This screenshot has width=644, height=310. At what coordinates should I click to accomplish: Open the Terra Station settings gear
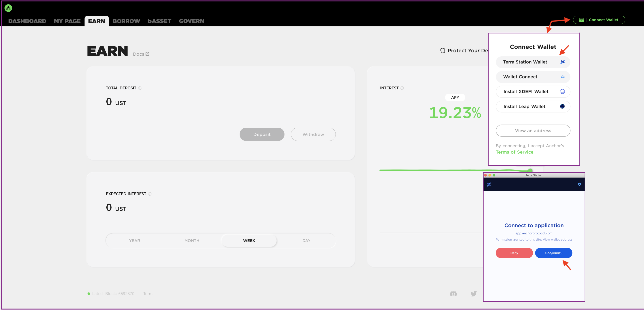(x=579, y=184)
